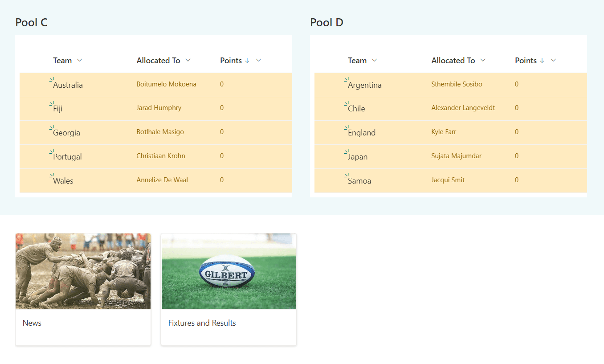The width and height of the screenshot is (604, 364).
Task: Open Allocated To column dropdown in Pool C
Action: (188, 60)
